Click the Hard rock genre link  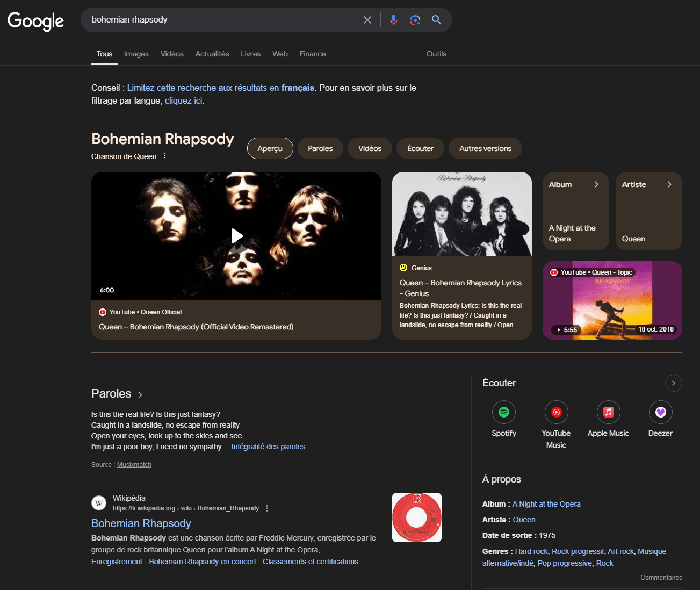531,551
